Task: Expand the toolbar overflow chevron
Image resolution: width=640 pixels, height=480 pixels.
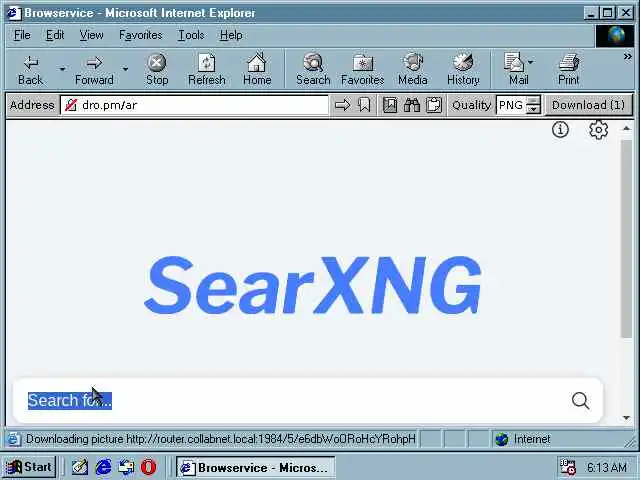Action: (627, 57)
